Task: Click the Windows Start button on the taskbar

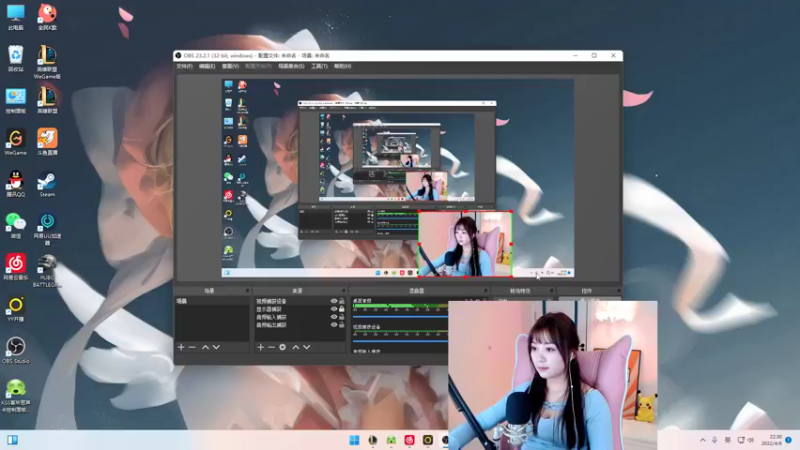Action: coord(354,440)
